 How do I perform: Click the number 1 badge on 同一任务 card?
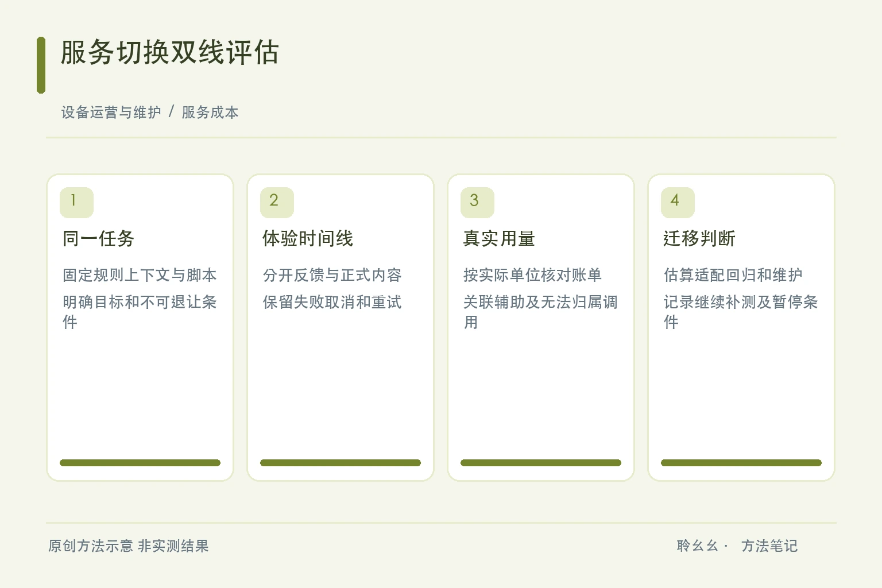[76, 203]
